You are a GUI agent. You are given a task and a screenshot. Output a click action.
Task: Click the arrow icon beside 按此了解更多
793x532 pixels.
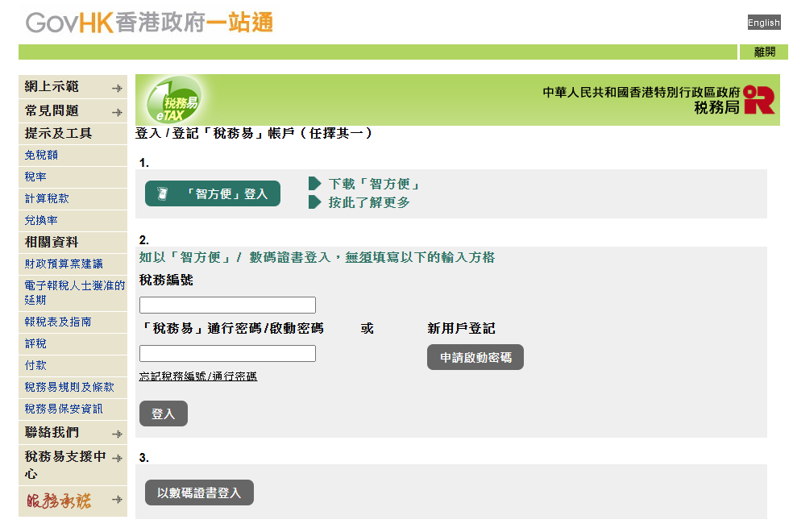[x=315, y=202]
